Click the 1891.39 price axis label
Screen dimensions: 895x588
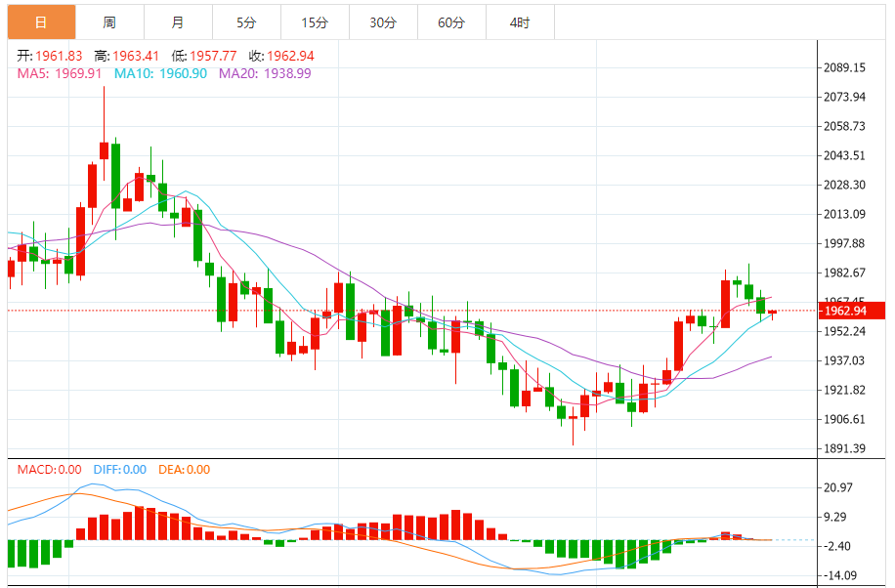[x=844, y=448]
